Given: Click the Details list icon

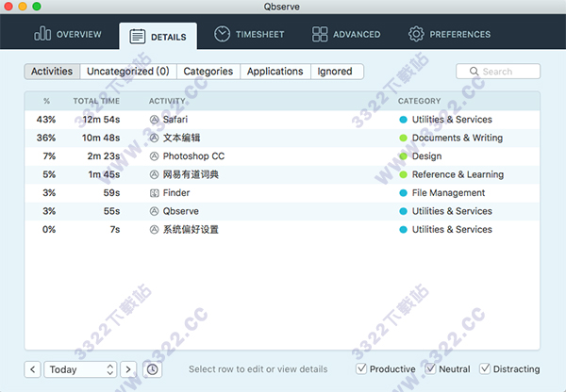Looking at the screenshot, I should point(137,37).
